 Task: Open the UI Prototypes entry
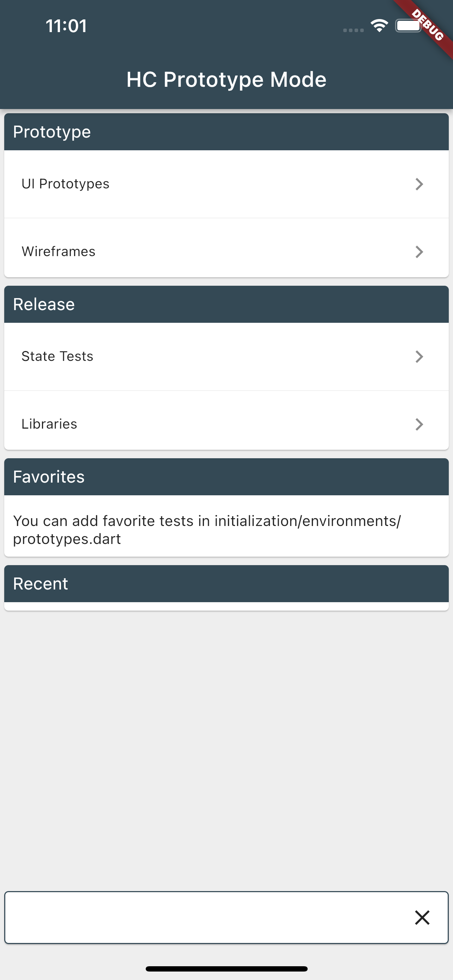click(226, 184)
